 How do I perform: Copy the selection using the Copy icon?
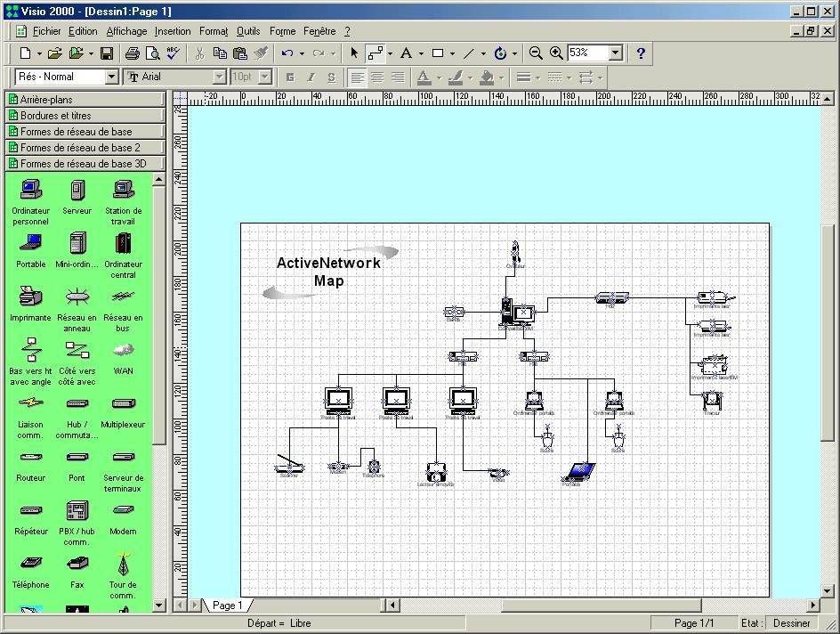tap(220, 53)
